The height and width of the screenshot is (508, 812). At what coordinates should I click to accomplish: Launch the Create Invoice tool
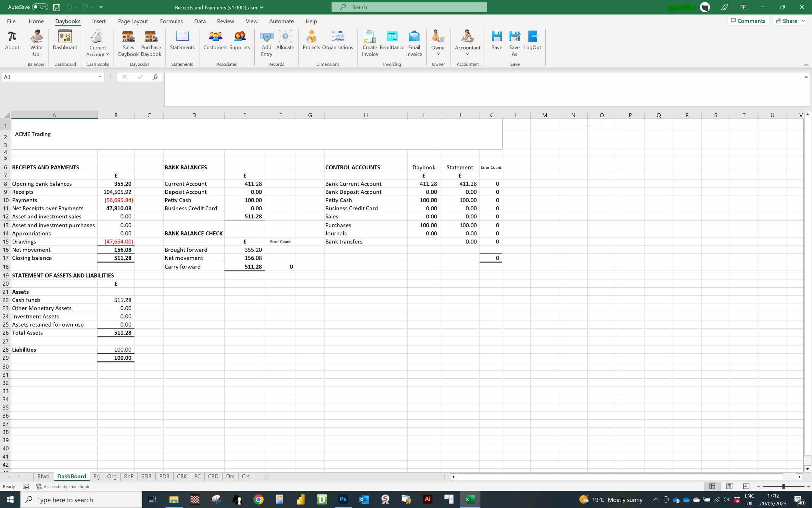[x=369, y=44]
